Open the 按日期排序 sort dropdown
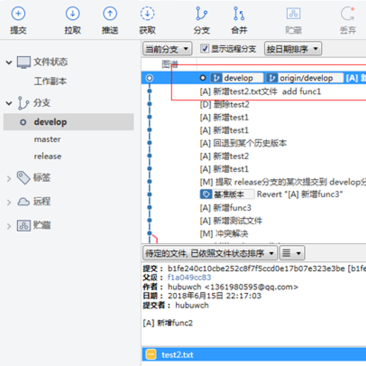Image resolution: width=366 pixels, height=366 pixels. pyautogui.click(x=293, y=49)
